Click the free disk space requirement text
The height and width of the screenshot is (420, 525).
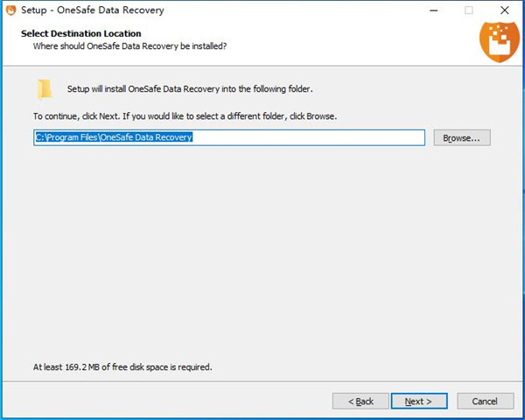tap(122, 367)
